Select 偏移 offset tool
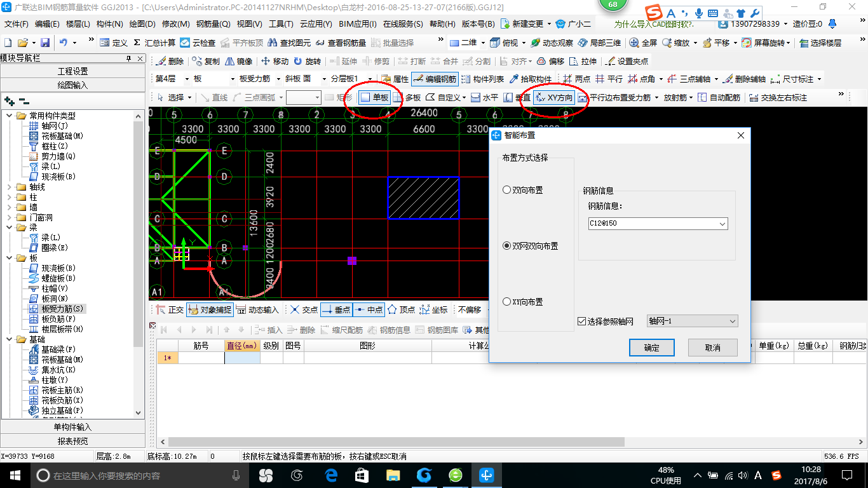868x488 pixels. click(550, 62)
